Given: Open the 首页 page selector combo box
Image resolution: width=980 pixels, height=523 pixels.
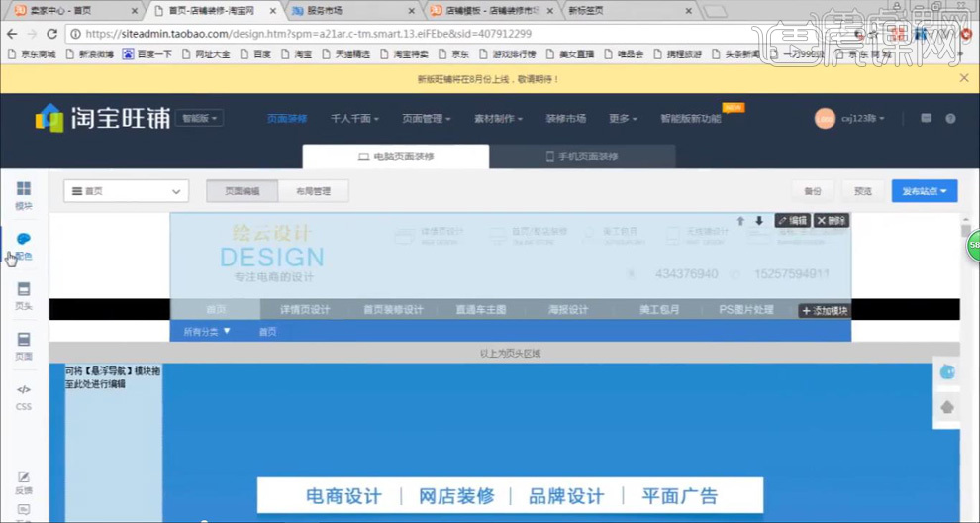Looking at the screenshot, I should (x=126, y=191).
